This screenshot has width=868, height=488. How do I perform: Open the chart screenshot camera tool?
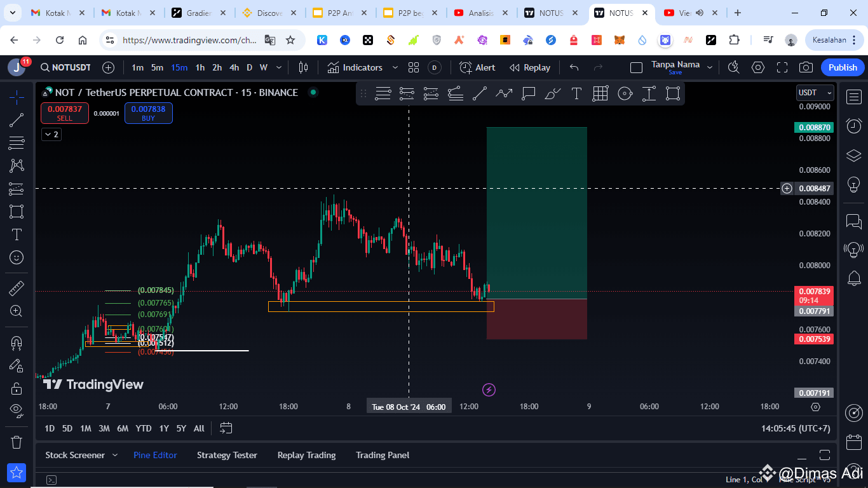tap(806, 67)
